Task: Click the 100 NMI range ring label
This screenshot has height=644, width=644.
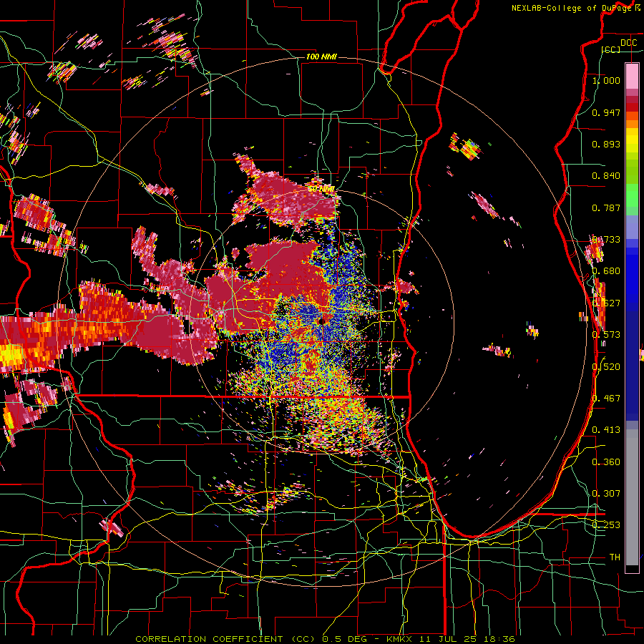Action: click(321, 57)
